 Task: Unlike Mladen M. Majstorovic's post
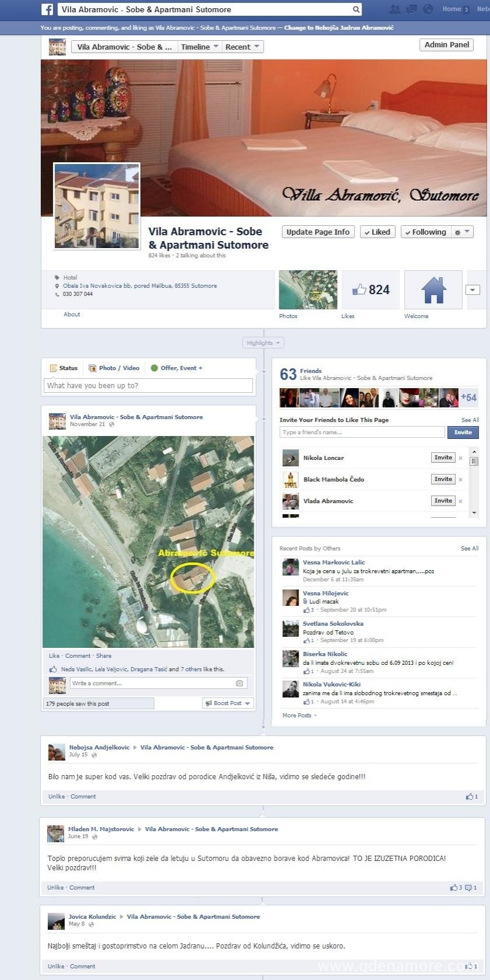(55, 888)
